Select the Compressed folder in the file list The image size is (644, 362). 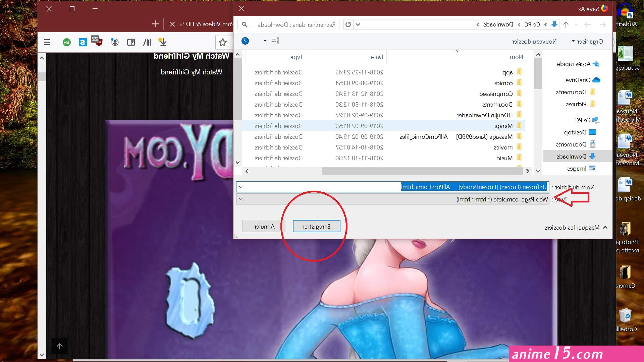(383, 94)
